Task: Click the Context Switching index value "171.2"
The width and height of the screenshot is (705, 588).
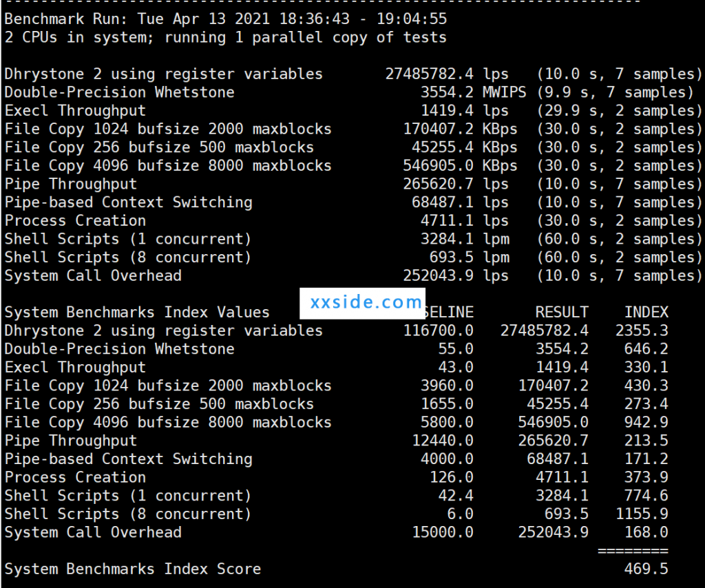Action: pyautogui.click(x=646, y=459)
